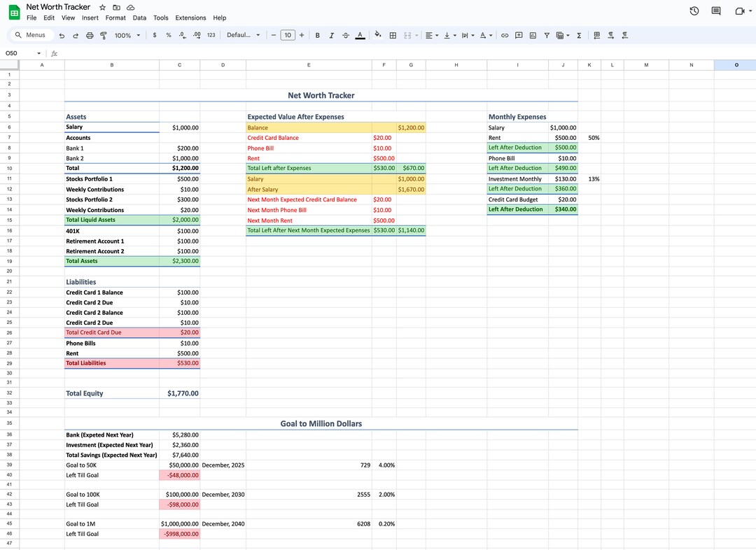Select the Total Equity $1,770.00 cell

[179, 393]
